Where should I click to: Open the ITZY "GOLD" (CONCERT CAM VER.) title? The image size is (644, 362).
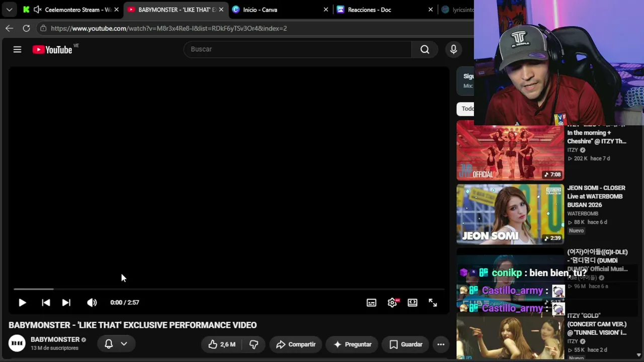[597, 324]
